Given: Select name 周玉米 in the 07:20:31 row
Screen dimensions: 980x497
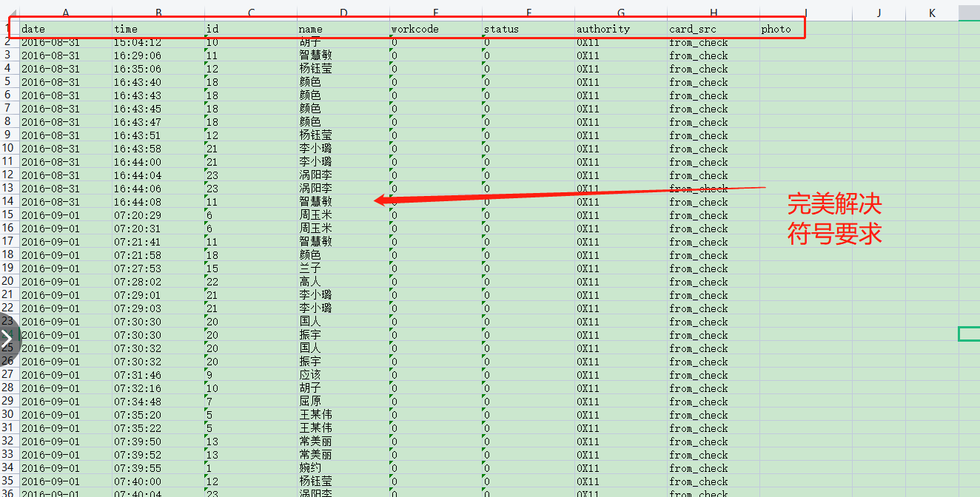Looking at the screenshot, I should pyautogui.click(x=343, y=229).
